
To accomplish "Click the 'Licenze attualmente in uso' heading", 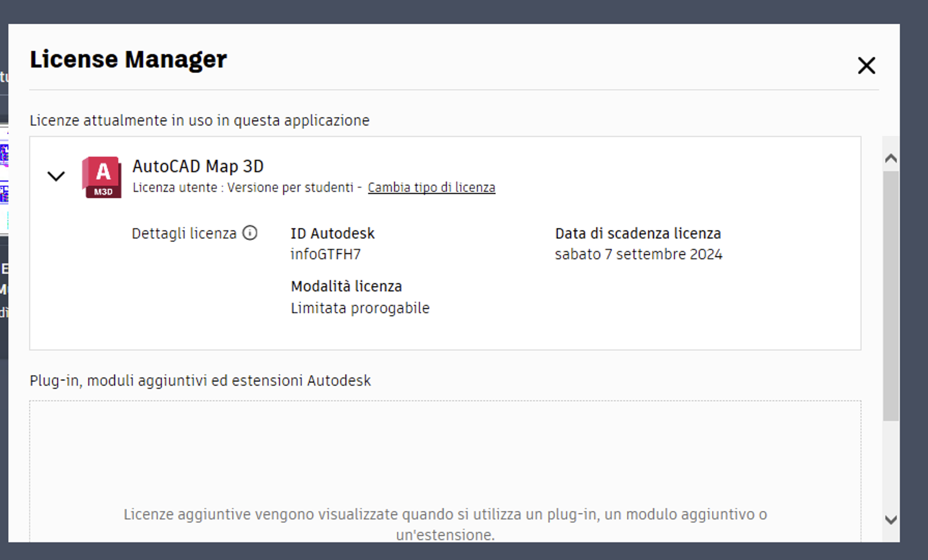I will pos(200,121).
